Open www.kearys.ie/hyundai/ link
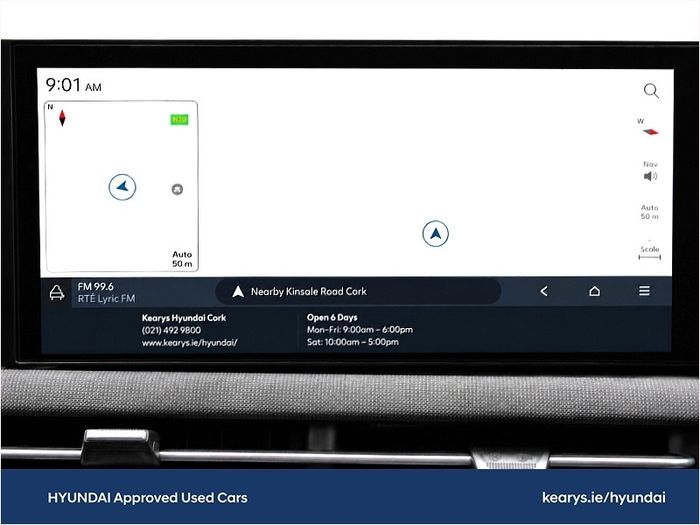 coord(189,343)
